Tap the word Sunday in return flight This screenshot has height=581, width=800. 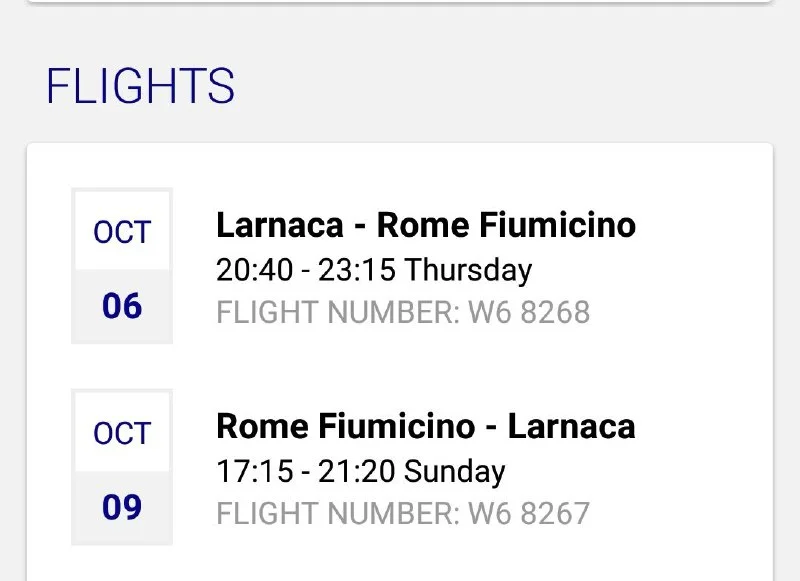pos(456,471)
